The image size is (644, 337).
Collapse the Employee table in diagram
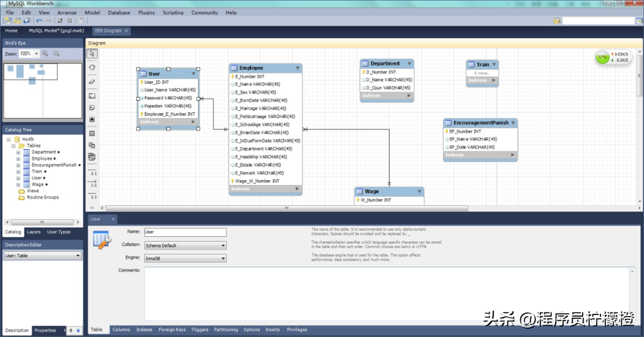[x=298, y=68]
